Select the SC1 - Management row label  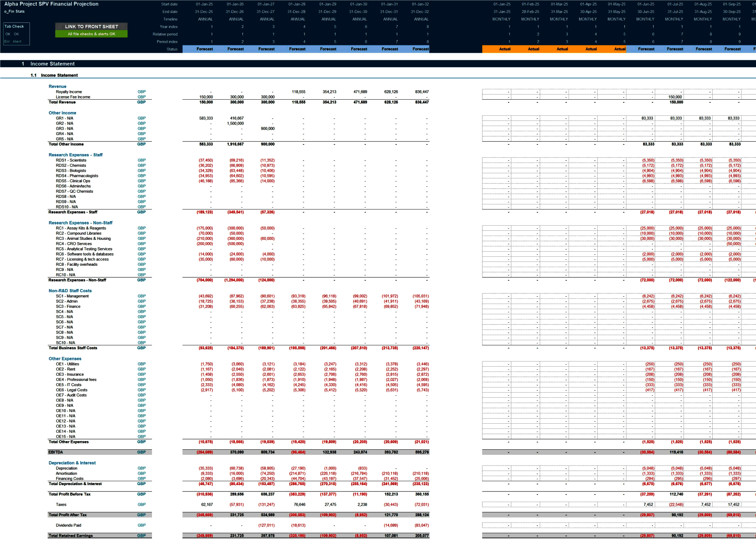[x=72, y=296]
